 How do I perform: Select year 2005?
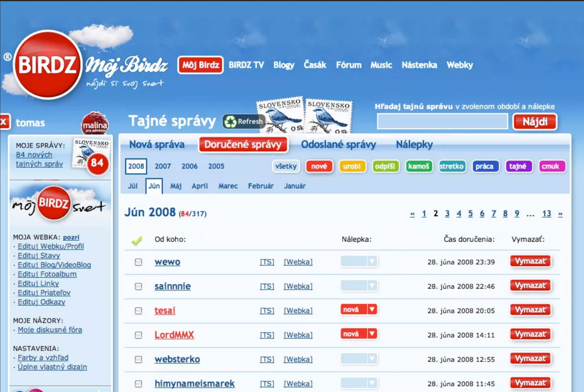click(216, 166)
